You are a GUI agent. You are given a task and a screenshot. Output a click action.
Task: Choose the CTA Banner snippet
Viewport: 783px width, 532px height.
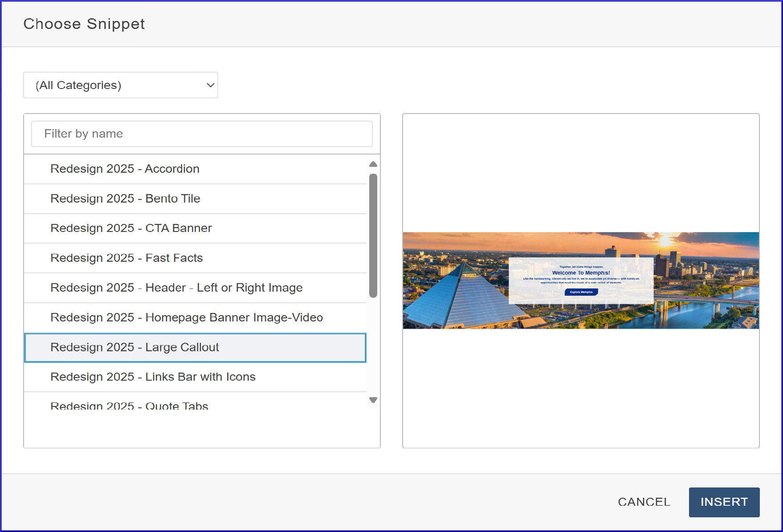click(131, 228)
